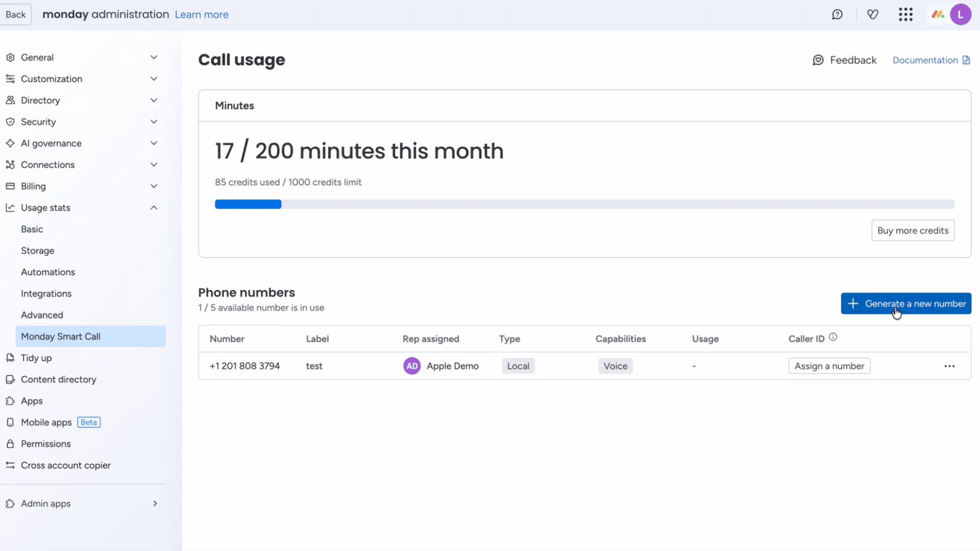This screenshot has height=551, width=980.
Task: Click the Voice capability tag
Action: [x=616, y=366]
